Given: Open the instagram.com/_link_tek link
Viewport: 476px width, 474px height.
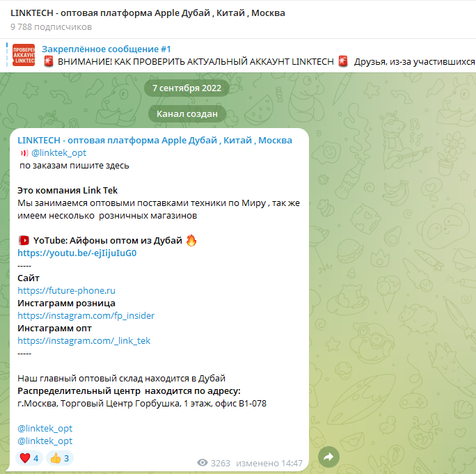Looking at the screenshot, I should [x=84, y=340].
